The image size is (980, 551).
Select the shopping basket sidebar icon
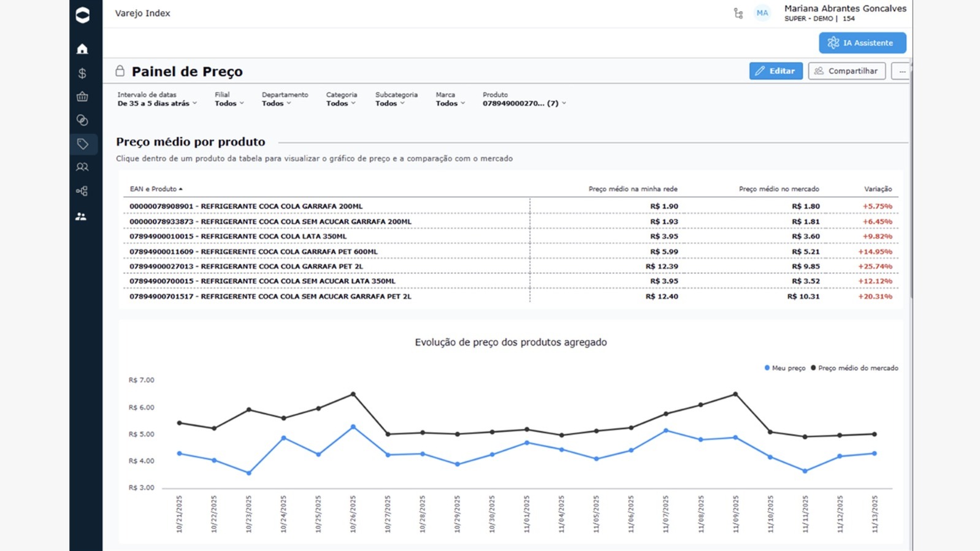(82, 97)
